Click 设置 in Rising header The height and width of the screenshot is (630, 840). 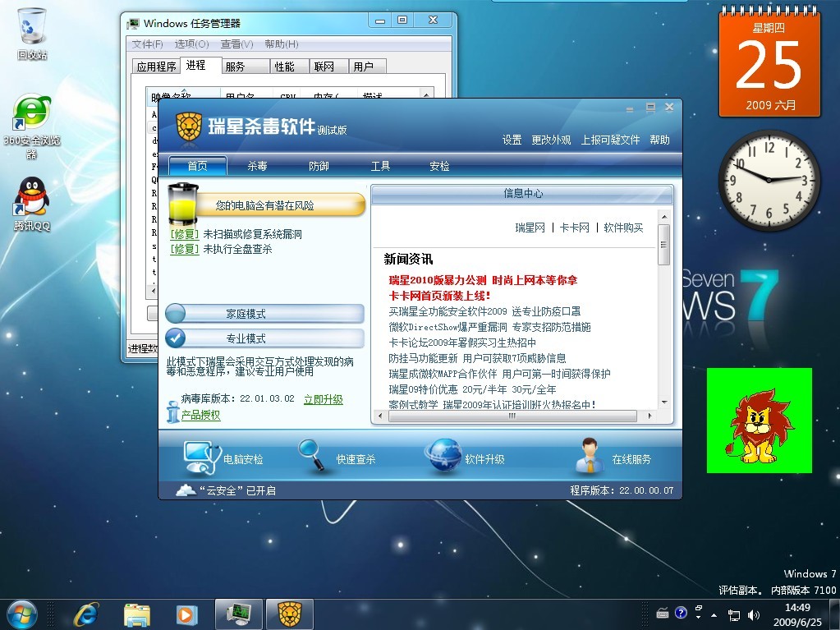[512, 140]
